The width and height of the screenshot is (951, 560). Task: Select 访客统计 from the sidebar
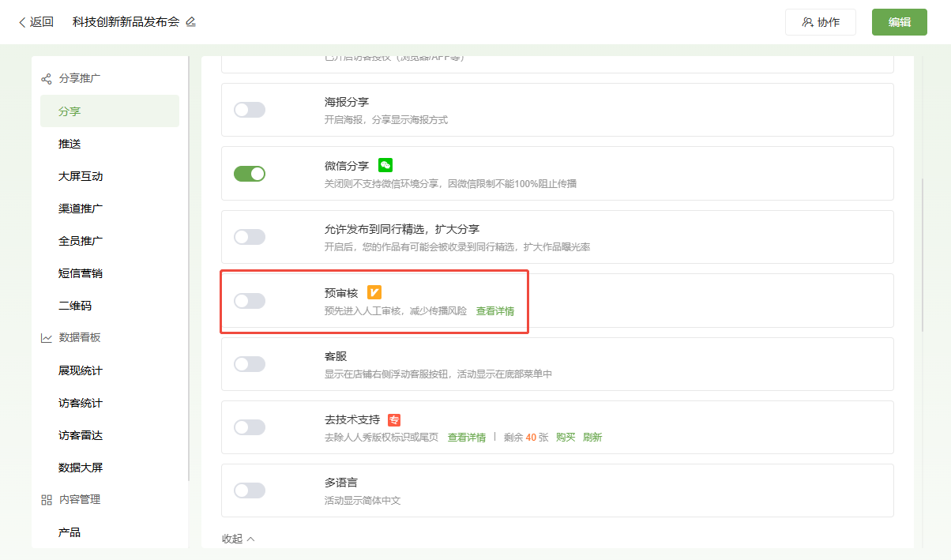pyautogui.click(x=81, y=403)
